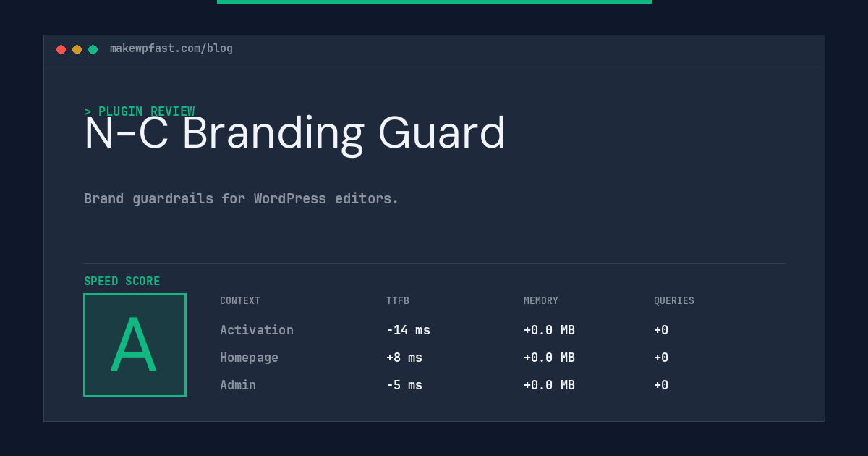Click the Admin queries value +0
Screen dimensions: 868x456
click(x=661, y=385)
